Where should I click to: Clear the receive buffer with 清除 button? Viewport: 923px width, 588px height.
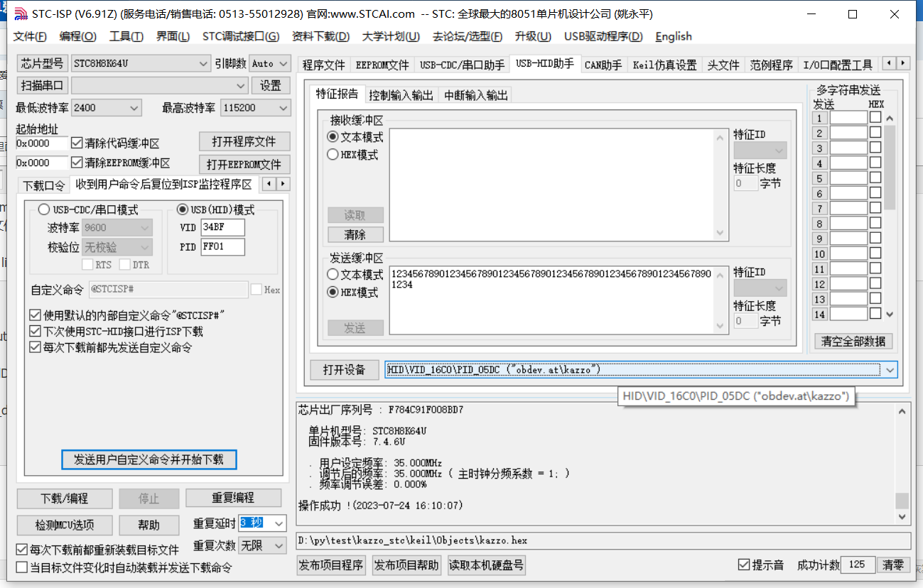tap(355, 234)
